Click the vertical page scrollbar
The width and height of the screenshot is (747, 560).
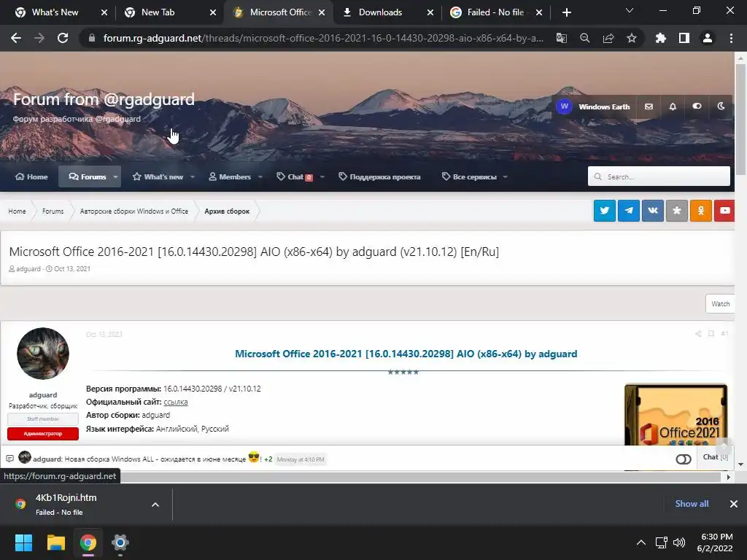point(740,119)
